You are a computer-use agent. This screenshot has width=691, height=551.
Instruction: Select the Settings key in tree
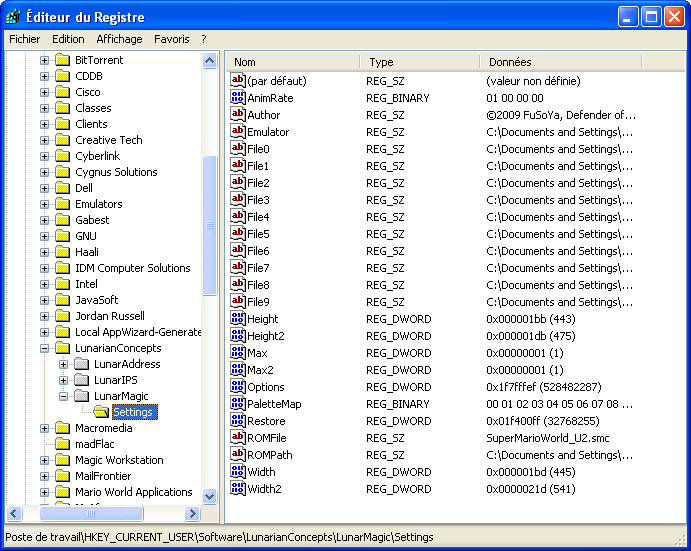click(x=133, y=412)
